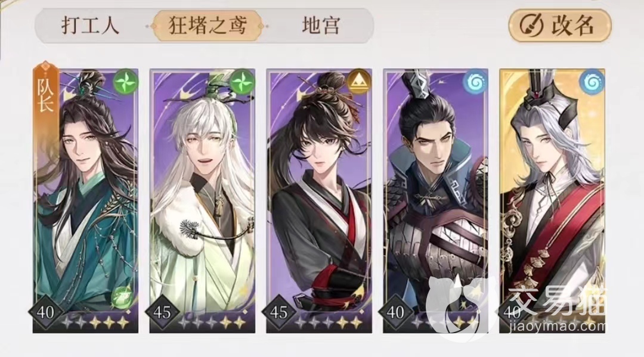Click the 改名 rename button
This screenshot has height=357, width=644.
560,26
